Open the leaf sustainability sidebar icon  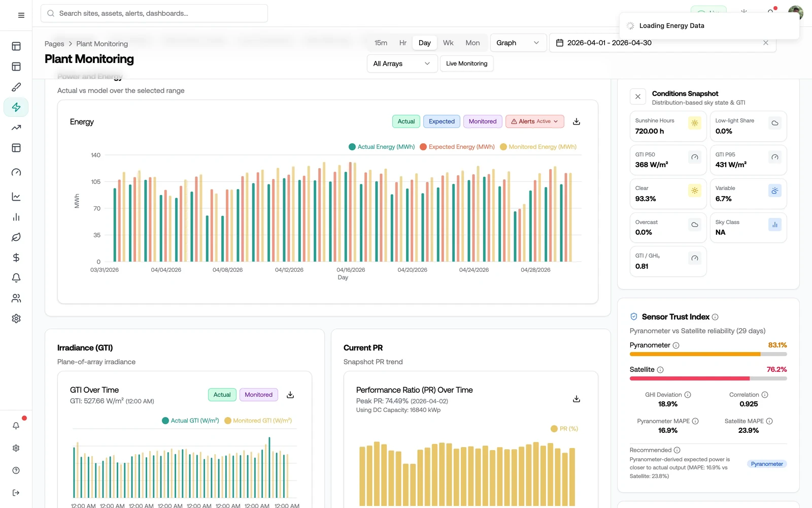(16, 237)
